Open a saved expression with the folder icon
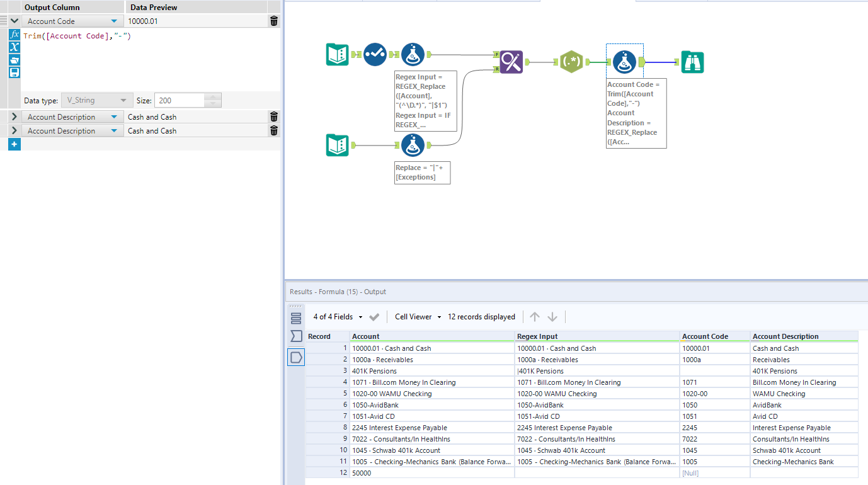868x485 pixels. pyautogui.click(x=14, y=60)
